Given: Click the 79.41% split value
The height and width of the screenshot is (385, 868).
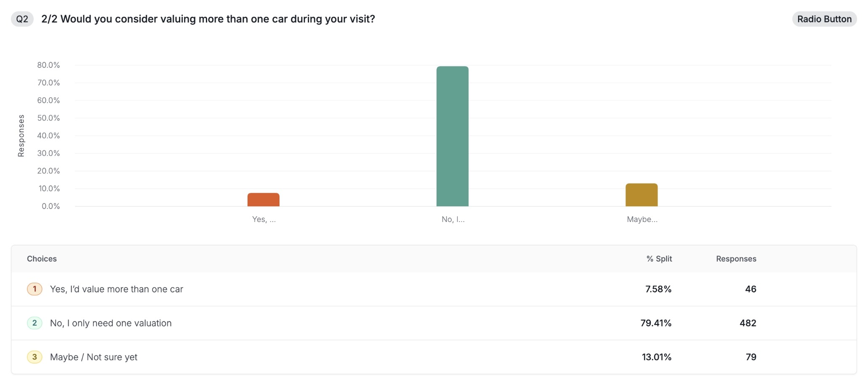Looking at the screenshot, I should tap(655, 323).
